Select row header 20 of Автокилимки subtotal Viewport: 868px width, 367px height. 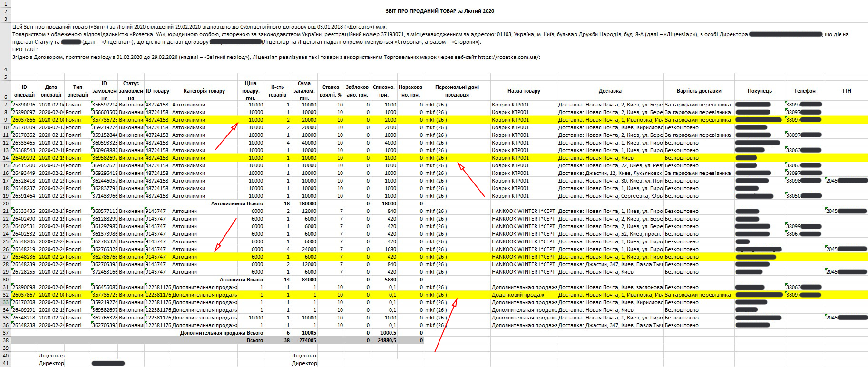(6, 203)
